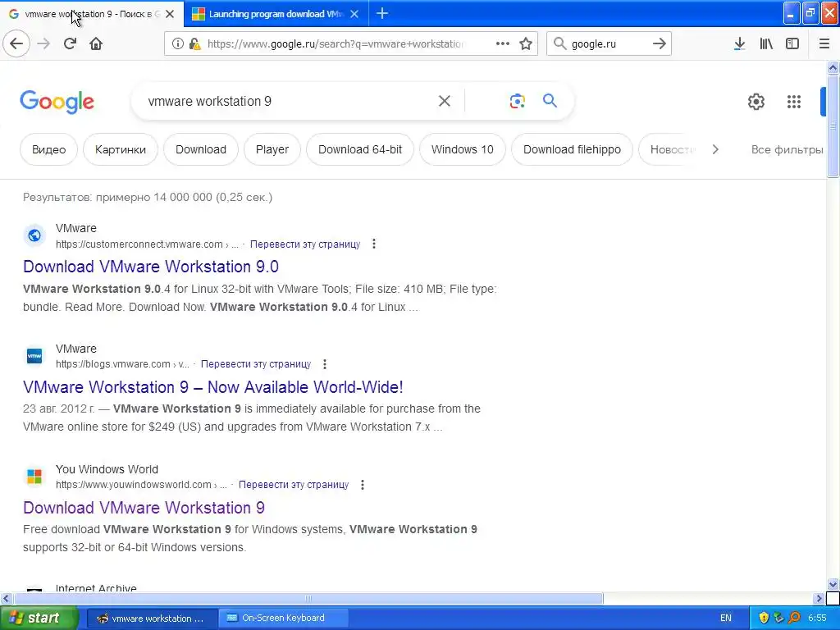Click the horizontal scrollbar right arrow
This screenshot has height=630, width=840.
[819, 598]
